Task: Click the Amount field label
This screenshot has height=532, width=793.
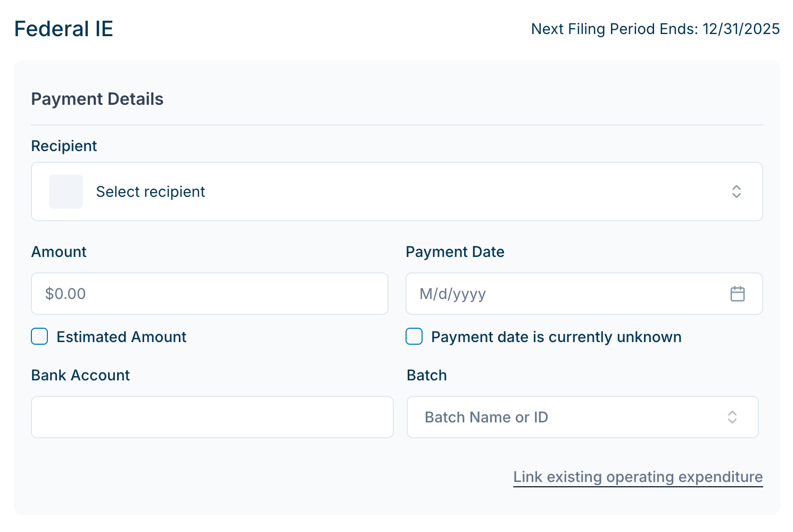Action: pos(59,252)
